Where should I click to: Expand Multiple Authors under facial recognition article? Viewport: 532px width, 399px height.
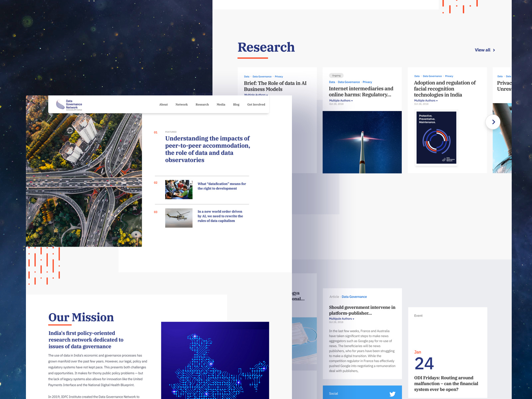click(426, 100)
